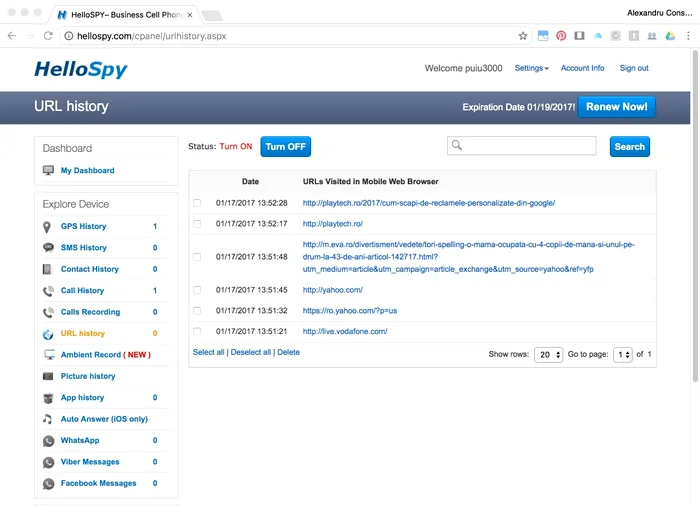Click into the URL search field
This screenshot has width=700, height=506.
[x=521, y=146]
